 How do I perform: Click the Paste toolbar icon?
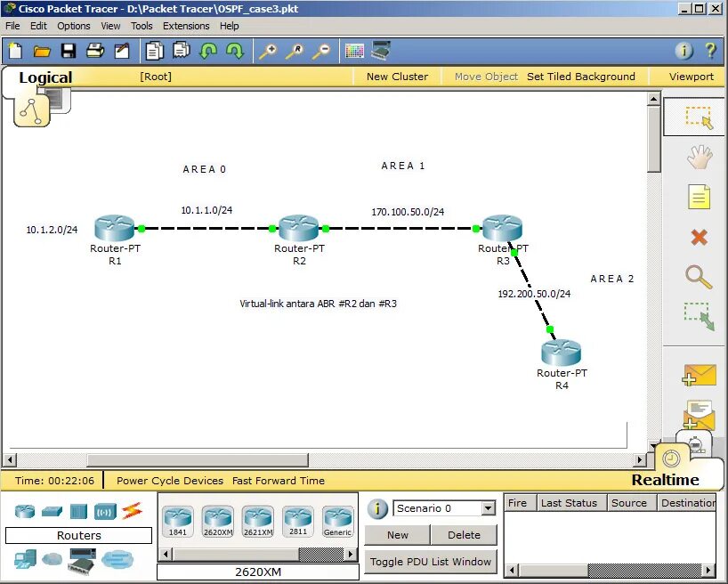click(182, 51)
